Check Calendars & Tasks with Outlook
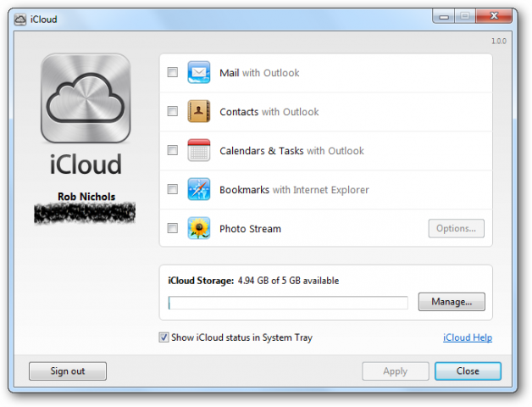This screenshot has width=532, height=407. pos(173,150)
